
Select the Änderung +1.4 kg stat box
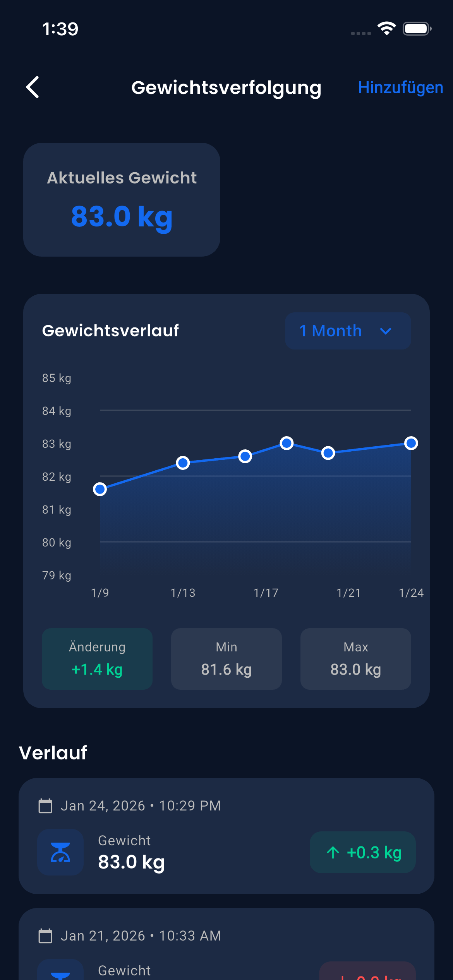97,659
